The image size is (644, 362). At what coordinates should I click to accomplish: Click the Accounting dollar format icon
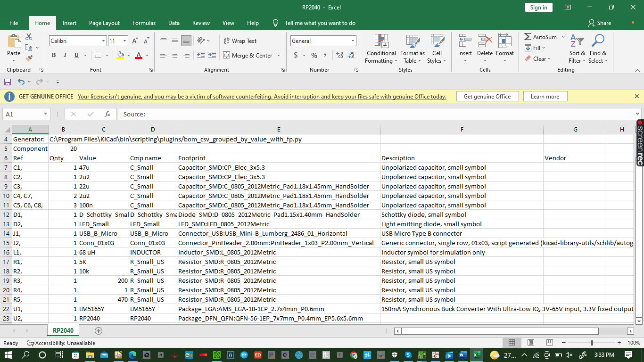click(x=296, y=55)
